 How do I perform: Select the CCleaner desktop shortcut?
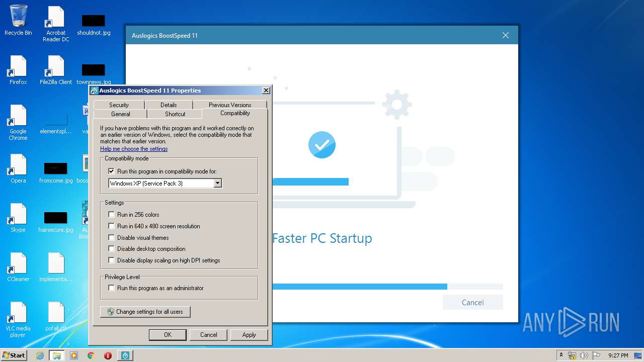[x=18, y=266]
